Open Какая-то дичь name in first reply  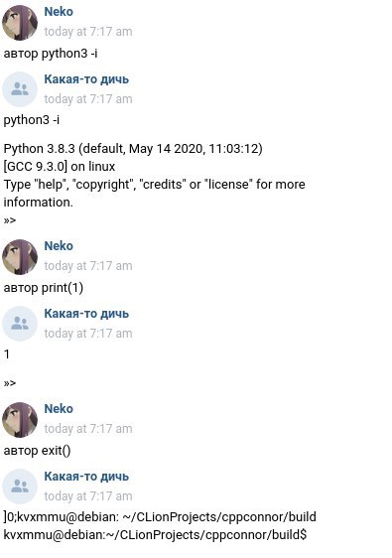click(x=86, y=79)
